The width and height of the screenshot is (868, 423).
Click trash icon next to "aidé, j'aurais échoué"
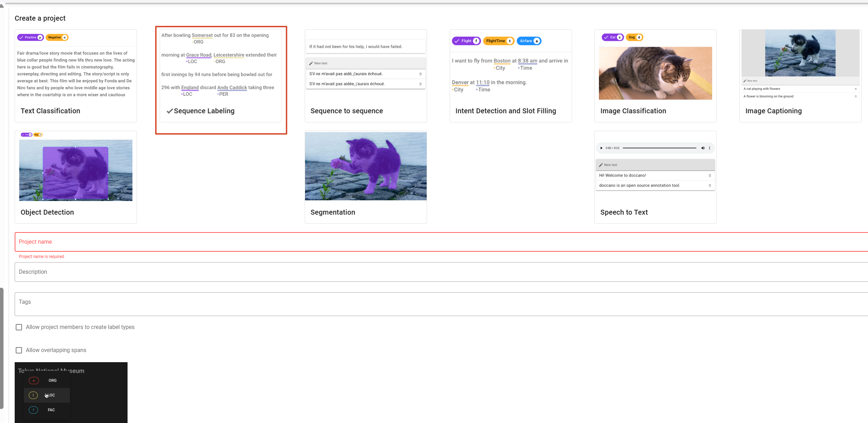(420, 74)
